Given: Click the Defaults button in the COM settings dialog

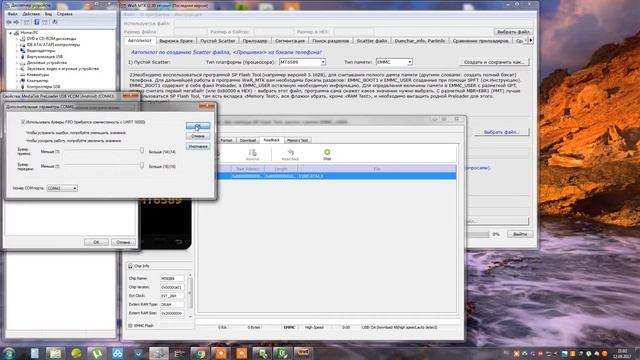Looking at the screenshot, I should click(198, 146).
